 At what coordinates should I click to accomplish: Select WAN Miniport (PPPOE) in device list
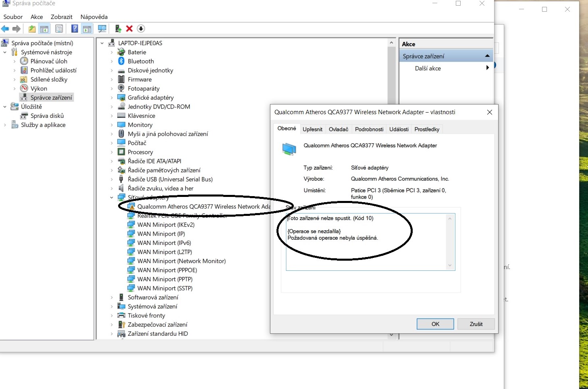(167, 270)
